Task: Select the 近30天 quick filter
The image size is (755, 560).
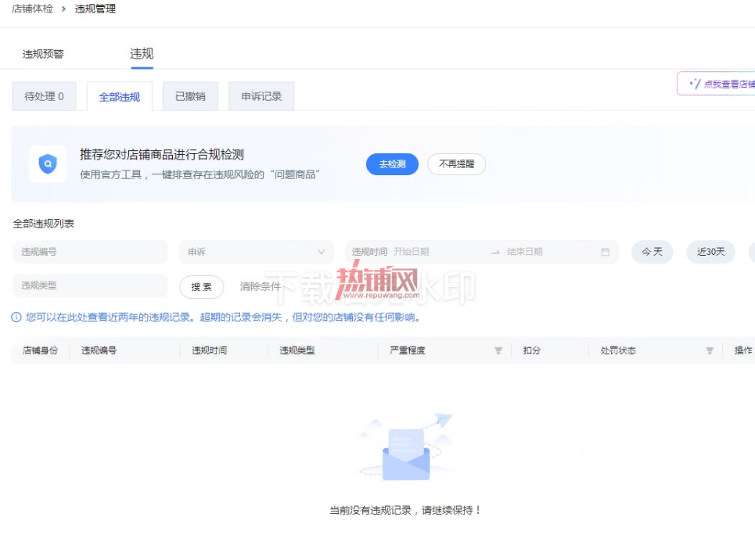Action: coord(710,252)
